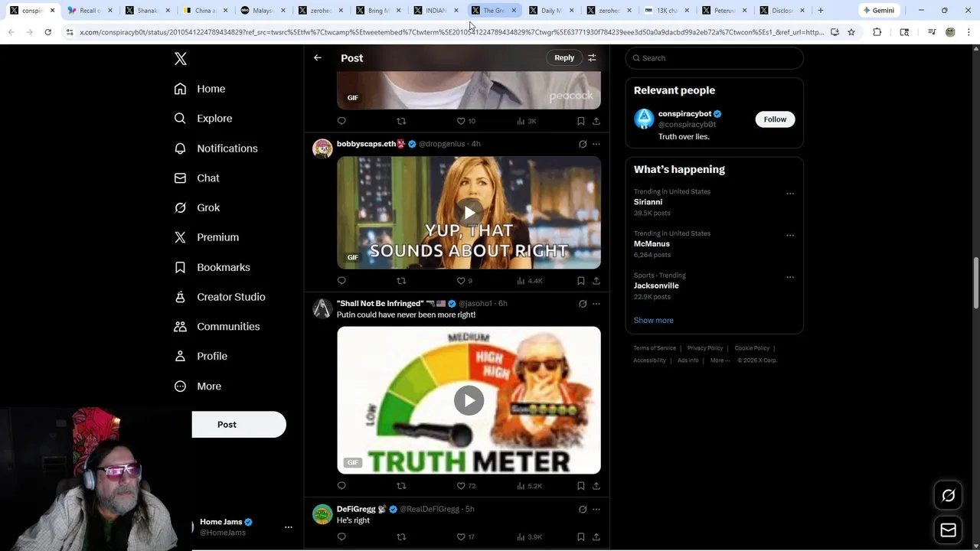Bookmark the top post with 3K views
Image resolution: width=980 pixels, height=551 pixels.
[581, 121]
